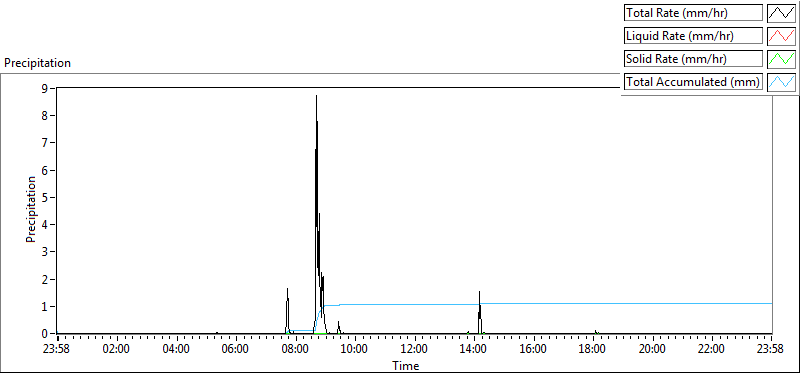The height and width of the screenshot is (373, 800).
Task: Click the 12:00 time axis label
Action: pos(415,350)
